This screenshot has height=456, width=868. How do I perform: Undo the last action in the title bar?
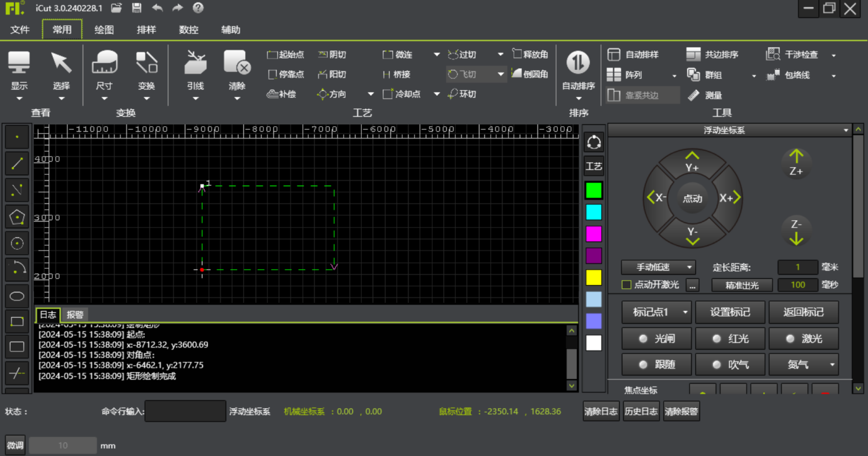[158, 8]
